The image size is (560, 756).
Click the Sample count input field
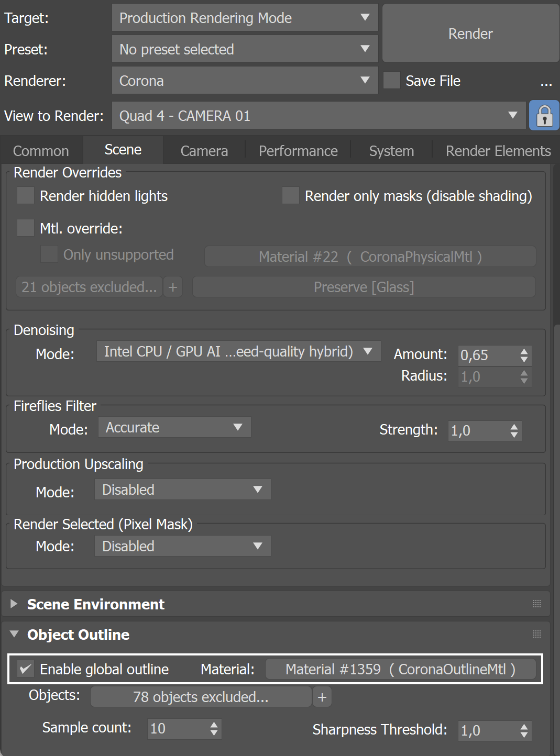pos(178,729)
